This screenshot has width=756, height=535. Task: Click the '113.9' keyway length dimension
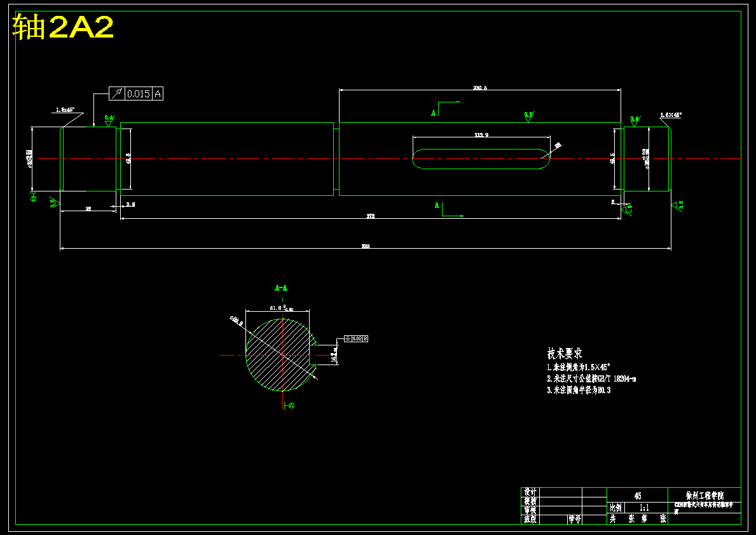pos(481,135)
